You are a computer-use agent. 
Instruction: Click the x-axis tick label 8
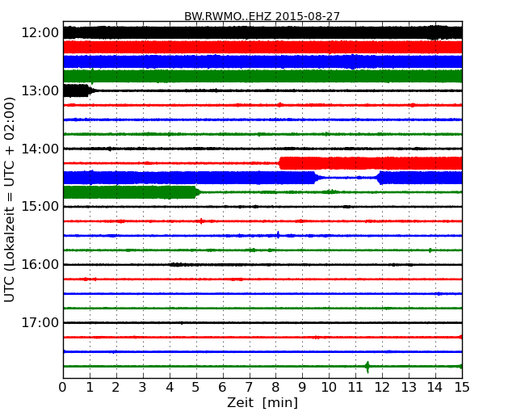pos(275,388)
